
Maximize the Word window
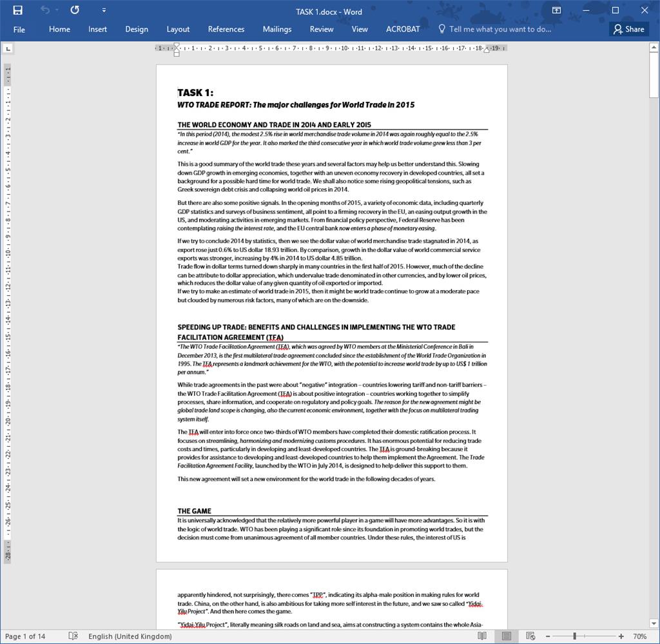(x=615, y=10)
